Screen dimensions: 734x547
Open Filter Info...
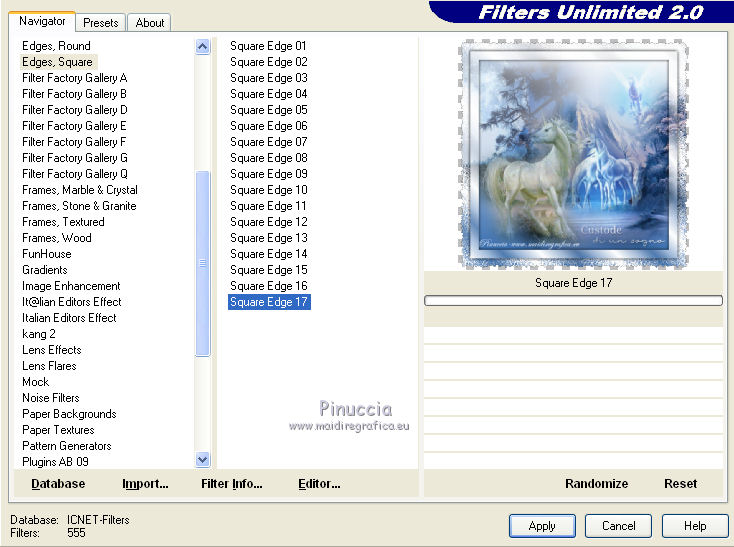click(232, 483)
